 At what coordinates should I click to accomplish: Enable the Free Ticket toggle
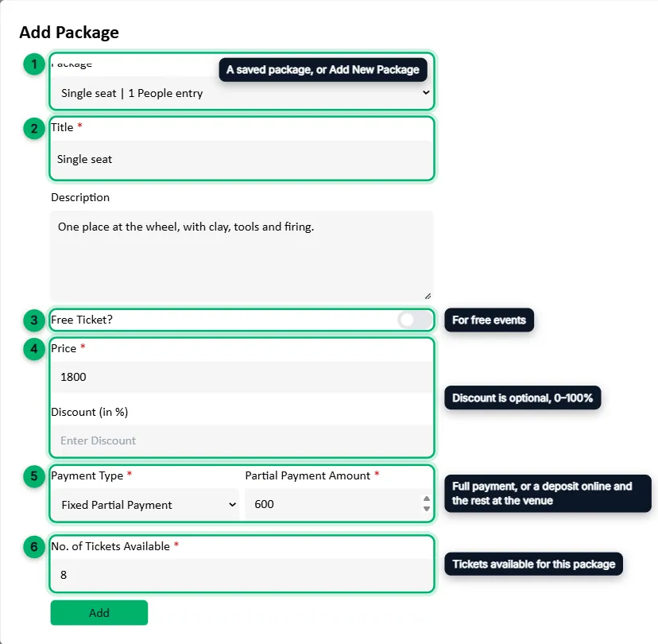(415, 320)
